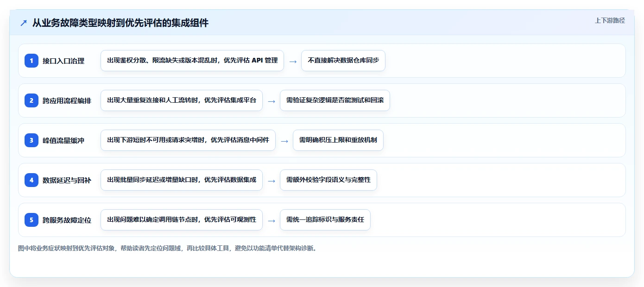
Task: Click the number 5 badge for 跨服务故障定位
Action: click(32, 220)
